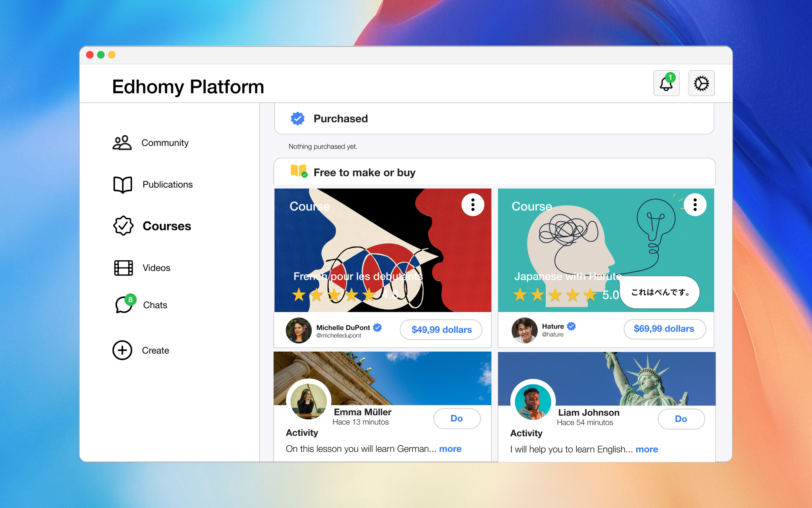Open the Japanese with Harute course thumbnail
Viewport: 812px width, 508px height.
coord(606,250)
